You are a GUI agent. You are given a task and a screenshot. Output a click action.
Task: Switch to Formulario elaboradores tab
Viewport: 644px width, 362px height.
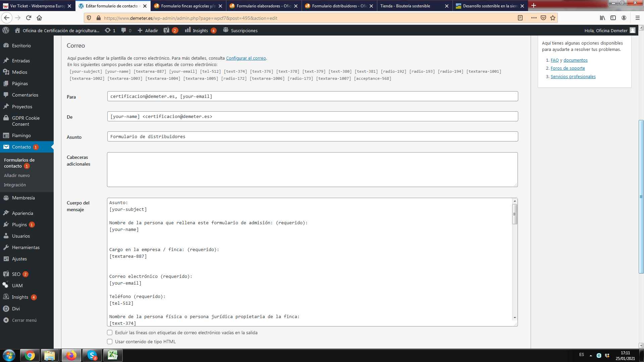pyautogui.click(x=264, y=6)
